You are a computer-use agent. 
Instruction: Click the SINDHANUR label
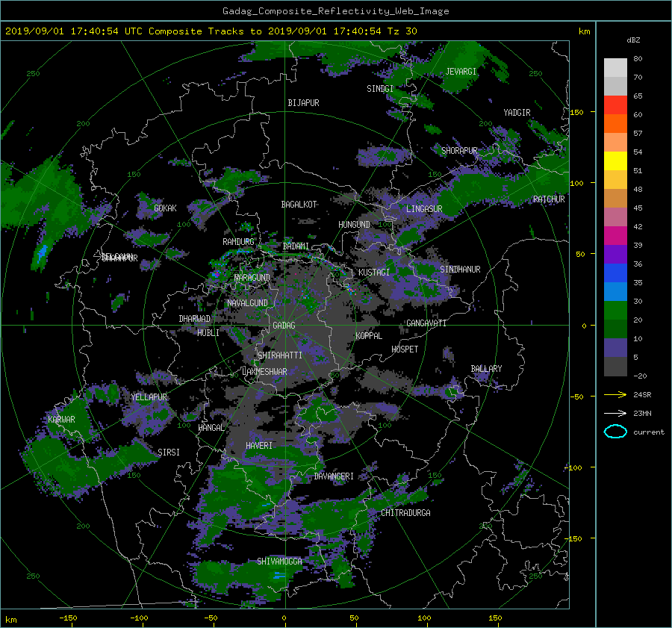click(x=460, y=270)
